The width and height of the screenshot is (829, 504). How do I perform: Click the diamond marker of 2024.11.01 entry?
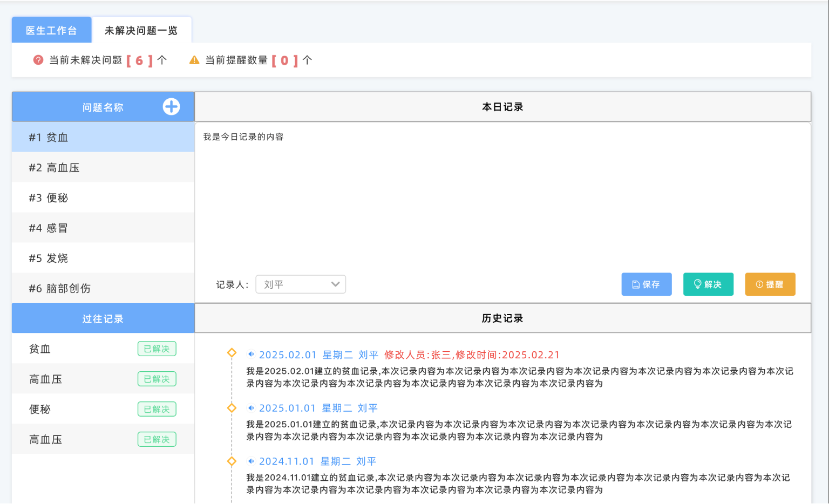tap(232, 461)
